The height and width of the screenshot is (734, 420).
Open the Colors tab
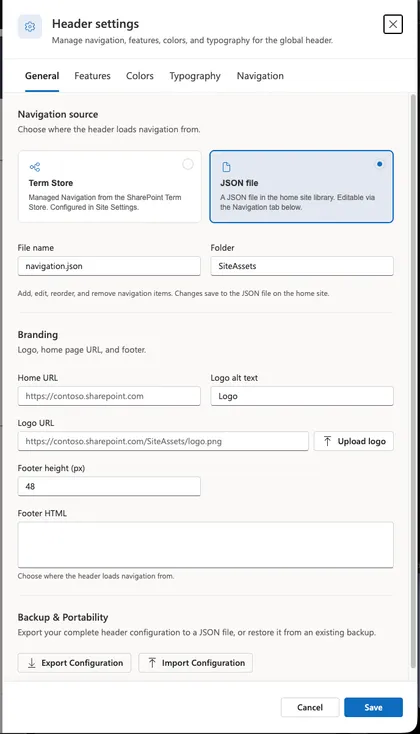coord(140,76)
